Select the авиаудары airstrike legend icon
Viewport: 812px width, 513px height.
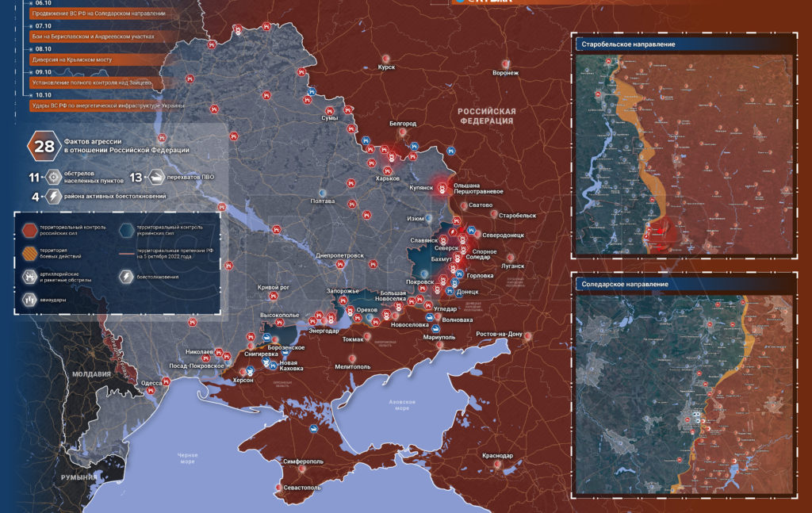29,299
